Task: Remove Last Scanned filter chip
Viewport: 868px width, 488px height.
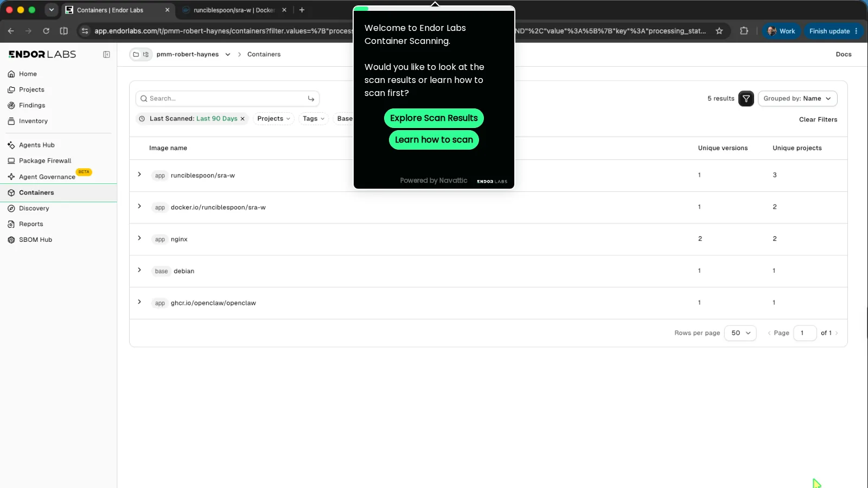Action: tap(242, 119)
